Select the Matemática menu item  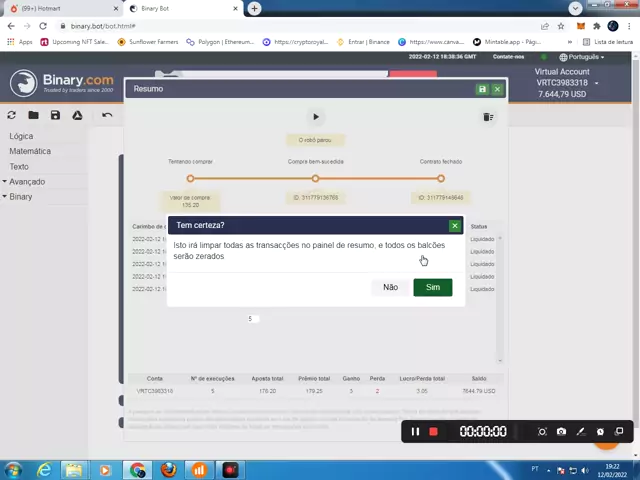pyautogui.click(x=30, y=151)
